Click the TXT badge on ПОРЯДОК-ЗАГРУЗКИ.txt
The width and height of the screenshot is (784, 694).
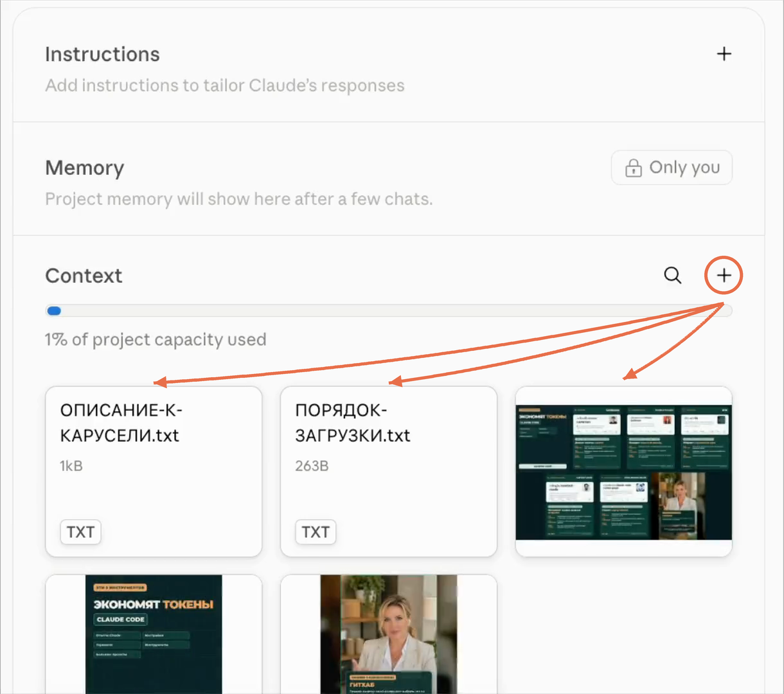tap(316, 532)
